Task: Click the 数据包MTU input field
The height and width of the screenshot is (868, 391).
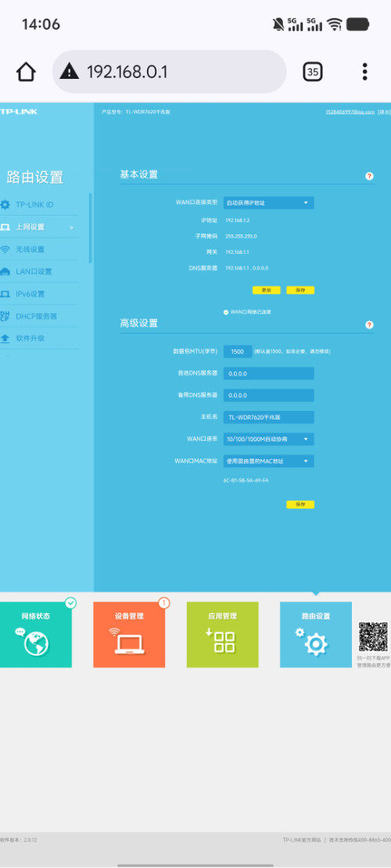Action: coord(238,352)
